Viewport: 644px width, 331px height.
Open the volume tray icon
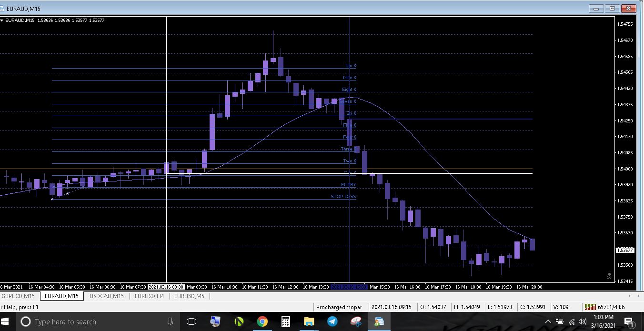[582, 322]
